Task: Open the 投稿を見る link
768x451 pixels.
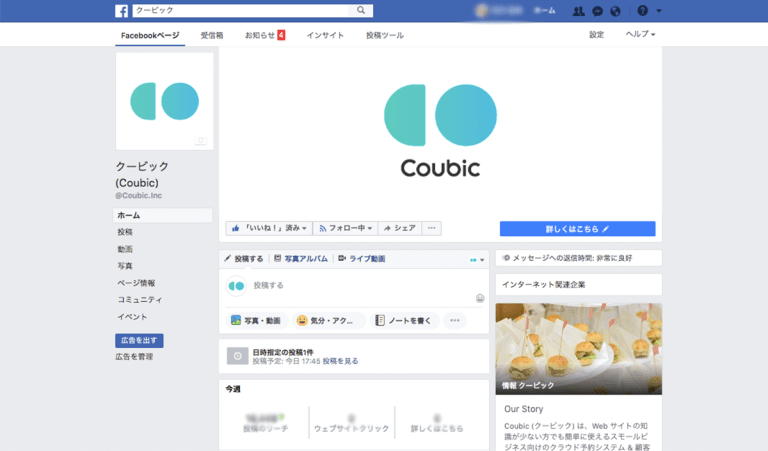Action: 340,361
